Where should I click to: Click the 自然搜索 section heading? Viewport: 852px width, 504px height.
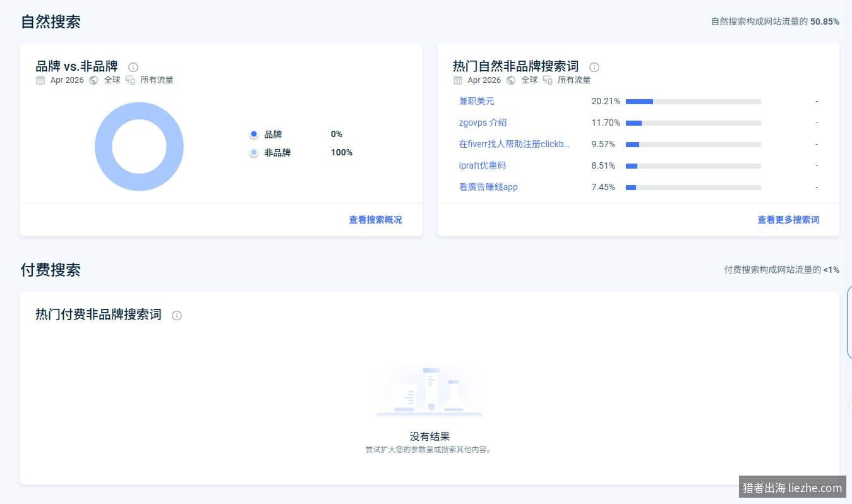coord(51,21)
